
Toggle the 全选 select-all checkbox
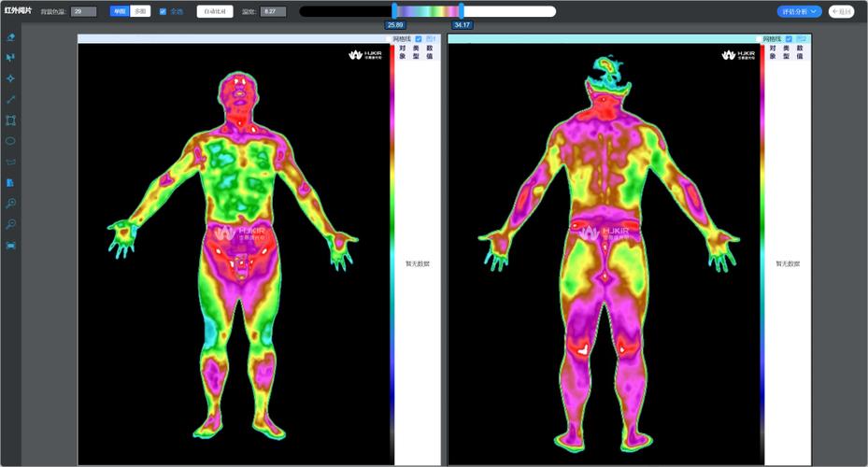click(163, 11)
